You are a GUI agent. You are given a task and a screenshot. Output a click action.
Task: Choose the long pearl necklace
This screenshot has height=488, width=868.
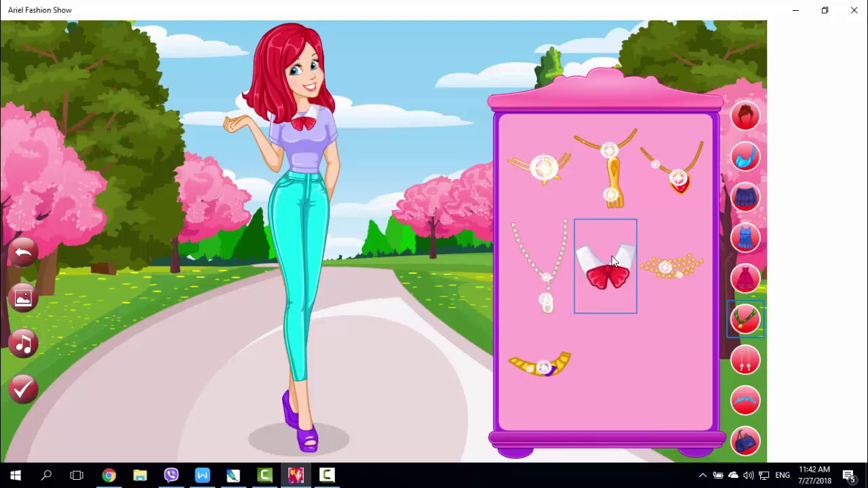click(540, 266)
